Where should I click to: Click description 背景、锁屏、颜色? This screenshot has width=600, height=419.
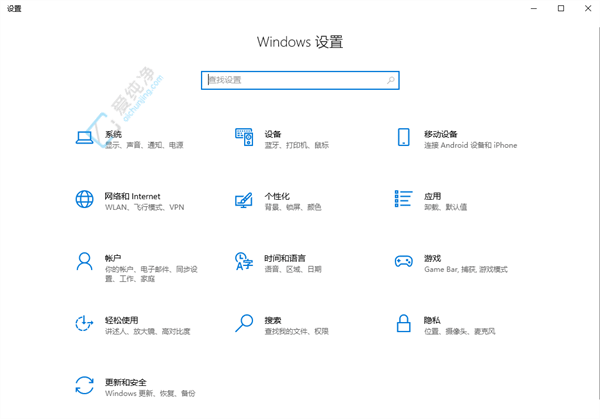click(x=293, y=207)
